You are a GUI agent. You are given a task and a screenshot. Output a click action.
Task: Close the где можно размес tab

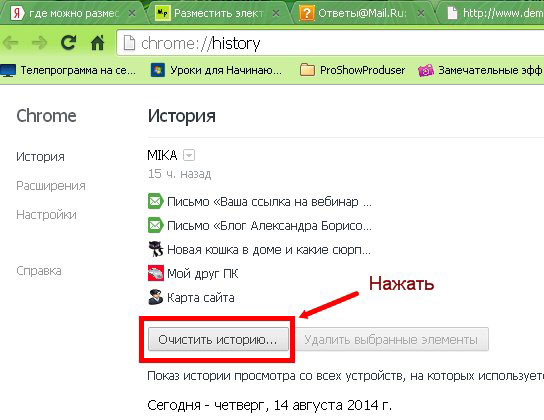132,13
